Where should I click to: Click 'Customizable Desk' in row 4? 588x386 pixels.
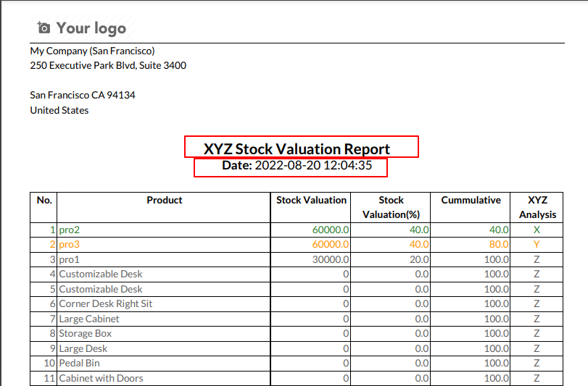101,274
